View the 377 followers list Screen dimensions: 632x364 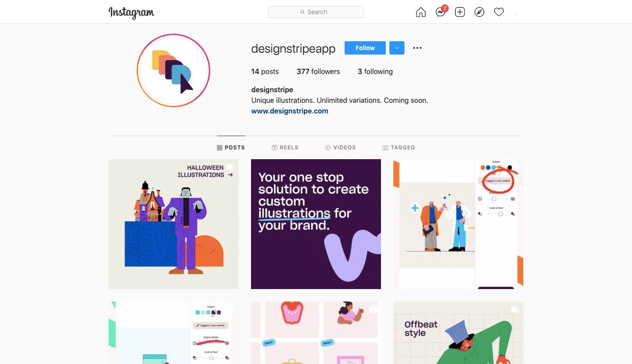point(318,71)
